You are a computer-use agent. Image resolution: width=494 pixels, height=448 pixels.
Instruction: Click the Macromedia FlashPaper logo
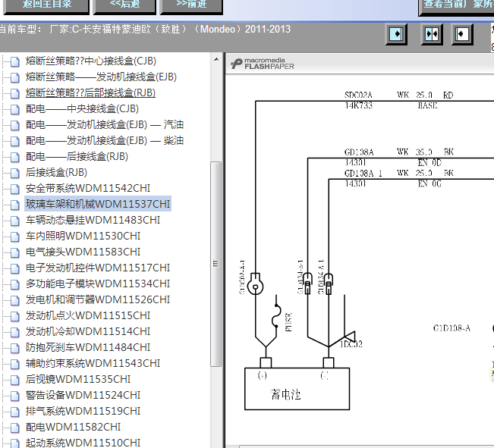pos(263,63)
